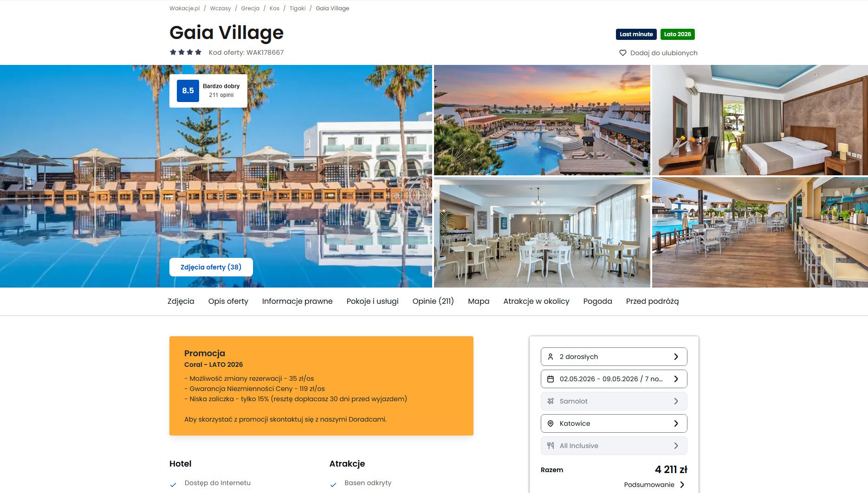868x493 pixels.
Task: Open the Zdjęcia oferty (38) gallery button
Action: 211,267
